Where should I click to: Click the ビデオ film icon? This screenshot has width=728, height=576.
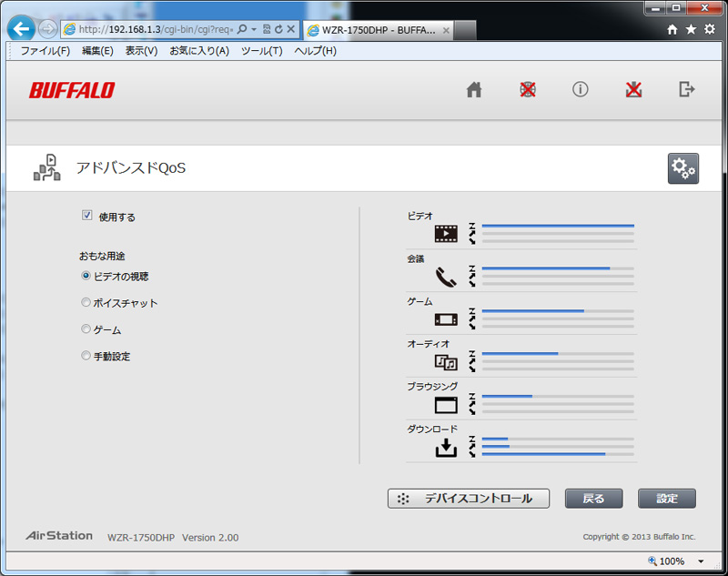pyautogui.click(x=446, y=234)
